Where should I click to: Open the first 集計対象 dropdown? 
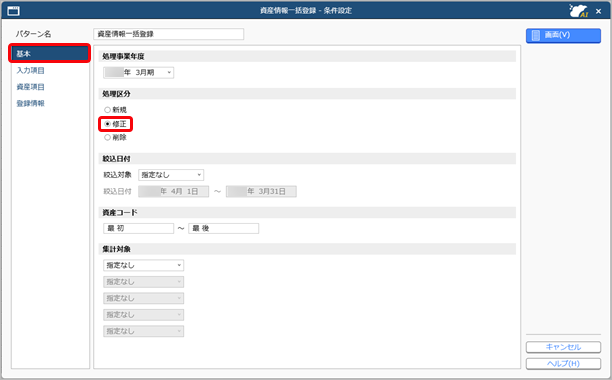pos(143,265)
